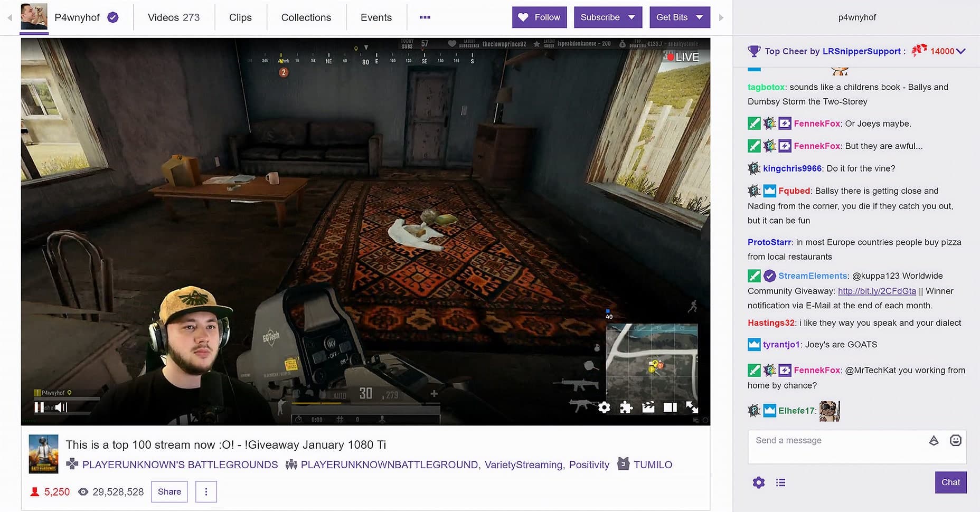This screenshot has width=980, height=512.
Task: Open the emote picker smiley
Action: pos(955,440)
